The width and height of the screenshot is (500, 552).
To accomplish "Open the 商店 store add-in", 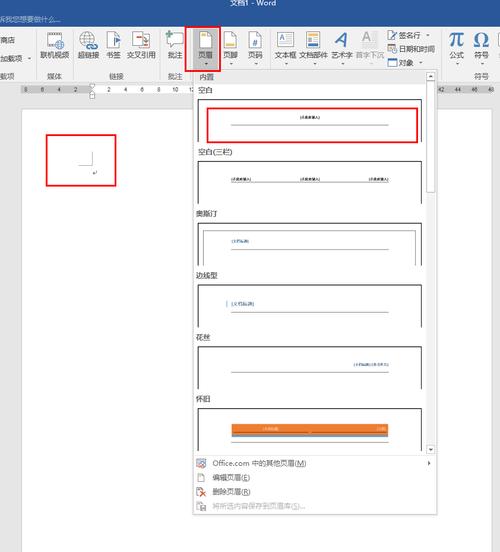I will [8, 40].
